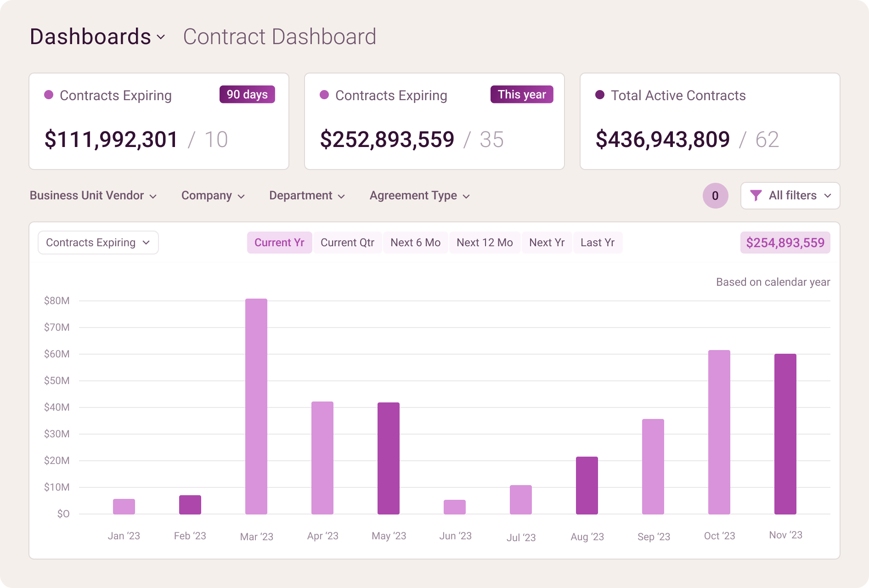Viewport: 869px width, 588px height.
Task: Click the Oct '23 axis label
Action: [720, 536]
